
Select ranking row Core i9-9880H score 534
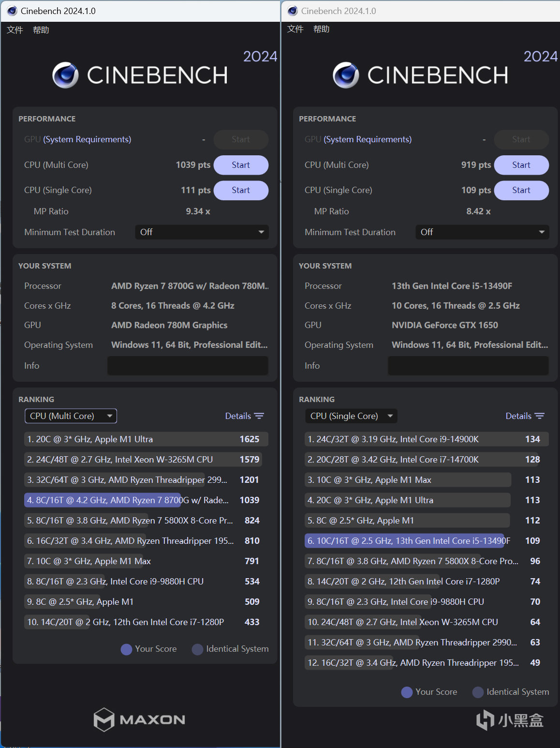pyautogui.click(x=146, y=582)
